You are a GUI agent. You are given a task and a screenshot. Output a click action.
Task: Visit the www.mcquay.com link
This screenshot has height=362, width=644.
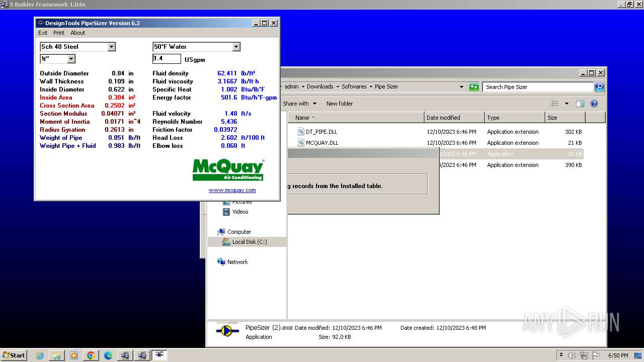pyautogui.click(x=232, y=190)
